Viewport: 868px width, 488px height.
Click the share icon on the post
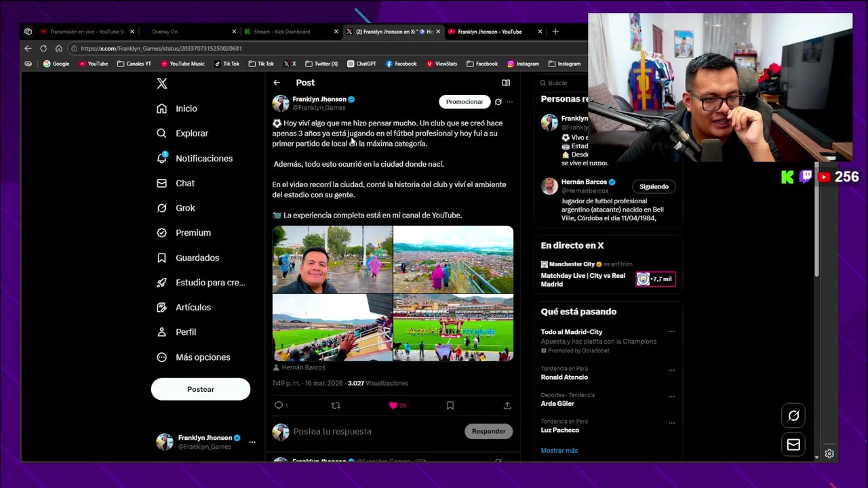pyautogui.click(x=507, y=405)
